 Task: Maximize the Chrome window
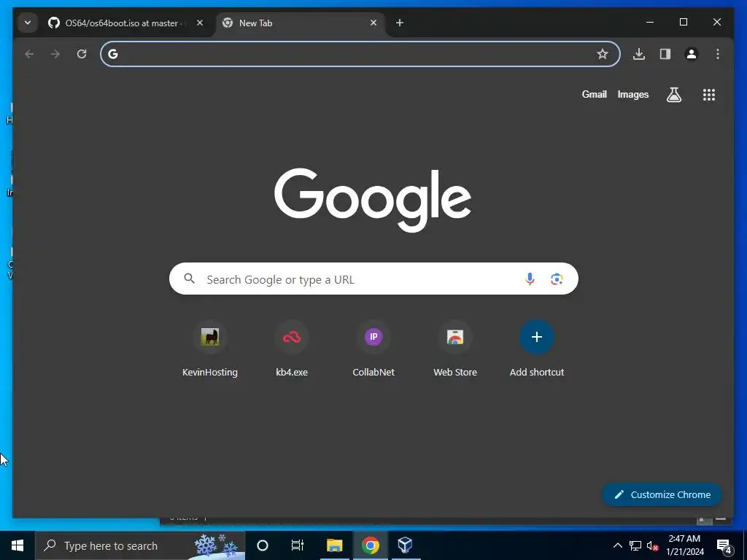(x=683, y=23)
